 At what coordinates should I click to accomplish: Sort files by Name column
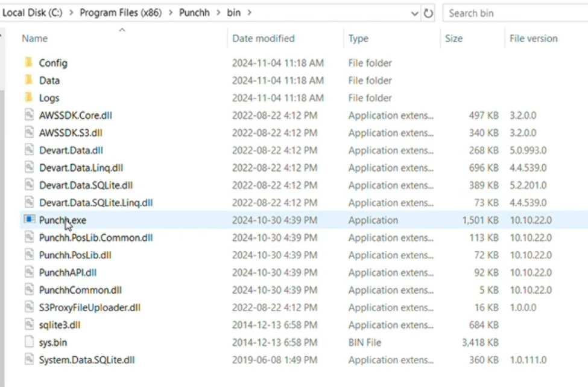34,38
